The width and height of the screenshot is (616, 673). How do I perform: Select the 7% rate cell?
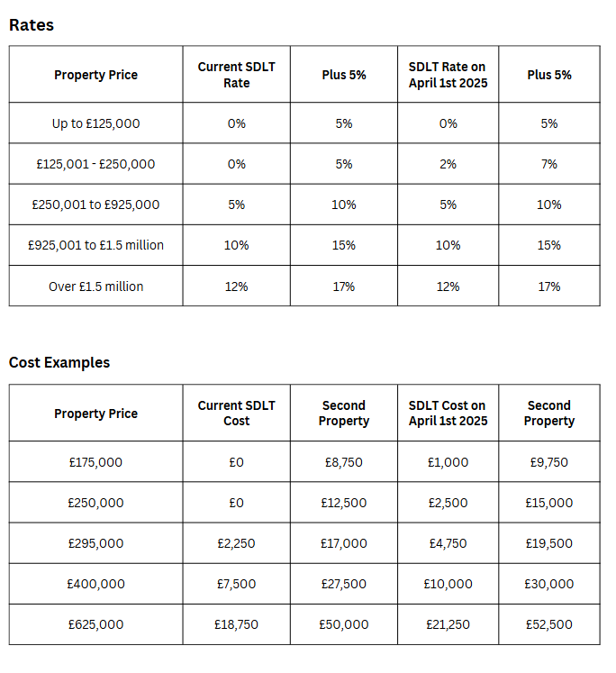tap(549, 164)
